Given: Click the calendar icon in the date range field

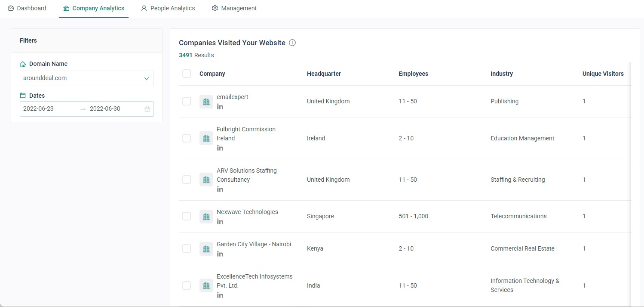Looking at the screenshot, I should pyautogui.click(x=147, y=109).
